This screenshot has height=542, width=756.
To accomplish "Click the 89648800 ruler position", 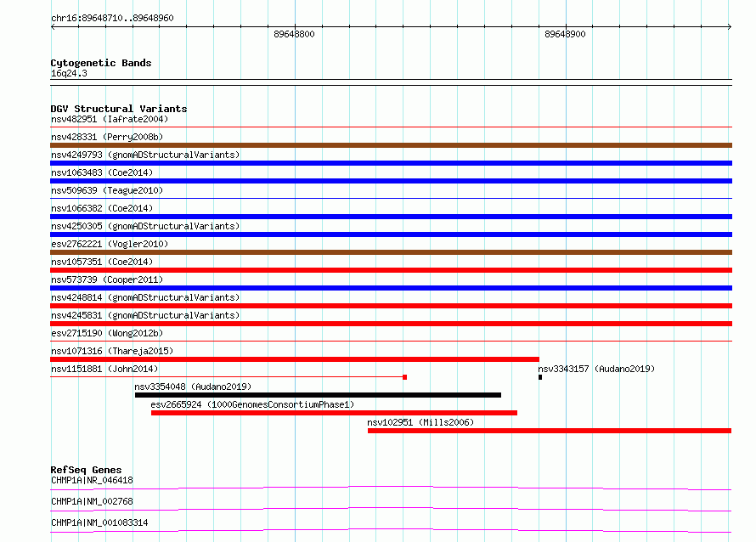I will tap(294, 34).
